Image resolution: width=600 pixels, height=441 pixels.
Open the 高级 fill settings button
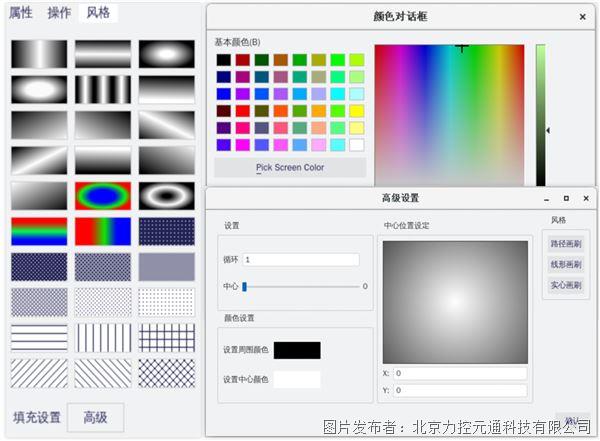point(95,417)
